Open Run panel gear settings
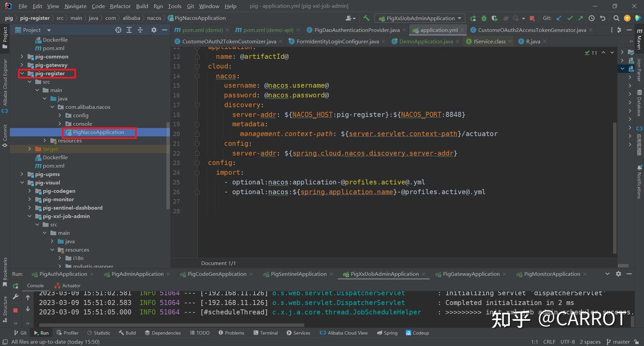This screenshot has width=644, height=346. point(619,274)
